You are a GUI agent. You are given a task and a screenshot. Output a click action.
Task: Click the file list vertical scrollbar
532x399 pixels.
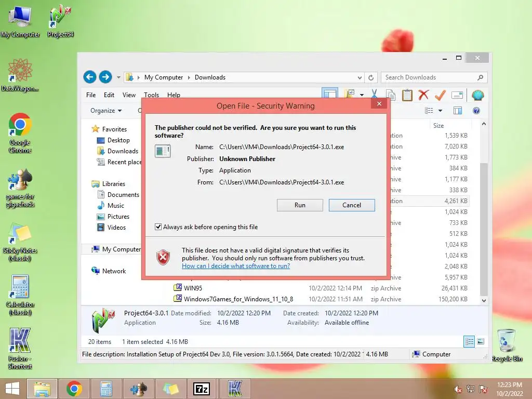pos(484,229)
